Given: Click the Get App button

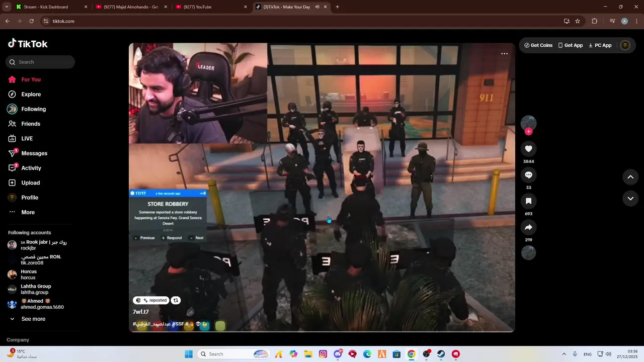Looking at the screenshot, I should 571,45.
